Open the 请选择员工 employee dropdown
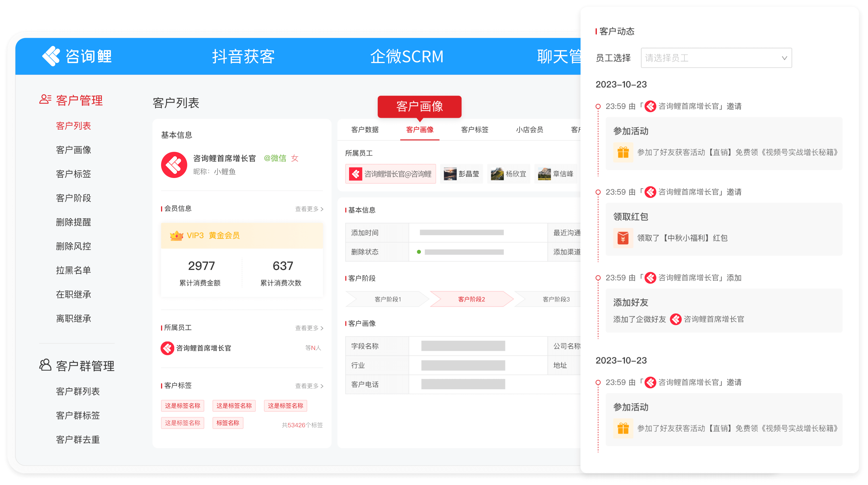The height and width of the screenshot is (485, 868). pyautogui.click(x=716, y=58)
